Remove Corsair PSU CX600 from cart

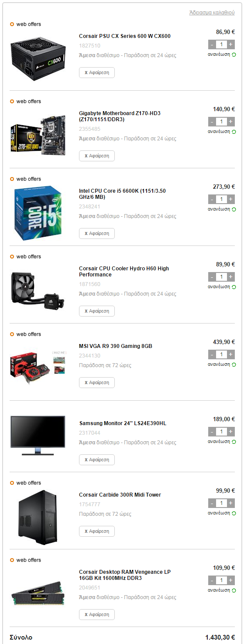pos(97,72)
